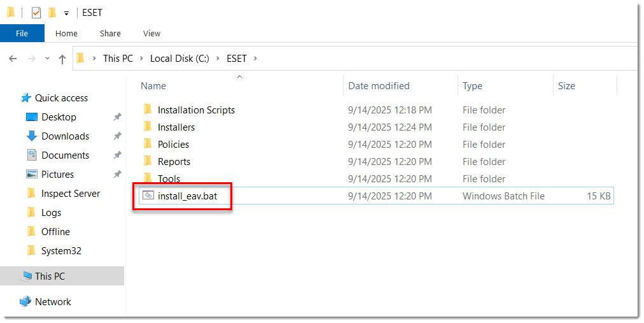Open Logs folder in sidebar
The image size is (644, 323).
(x=52, y=213)
